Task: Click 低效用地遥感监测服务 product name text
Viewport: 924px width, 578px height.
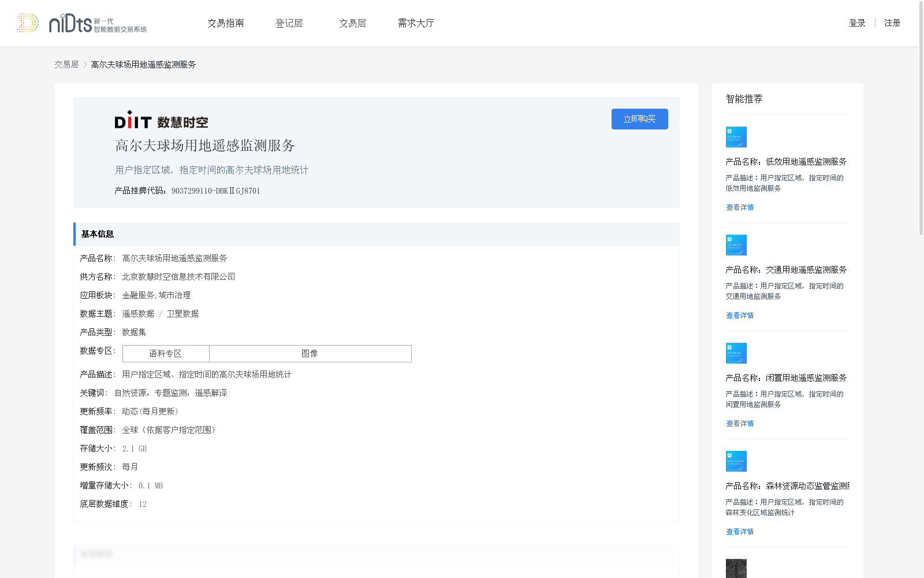Action: tap(806, 162)
